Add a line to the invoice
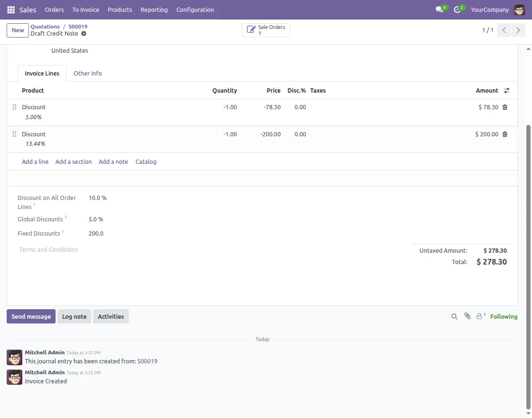This screenshot has height=418, width=532. point(35,161)
